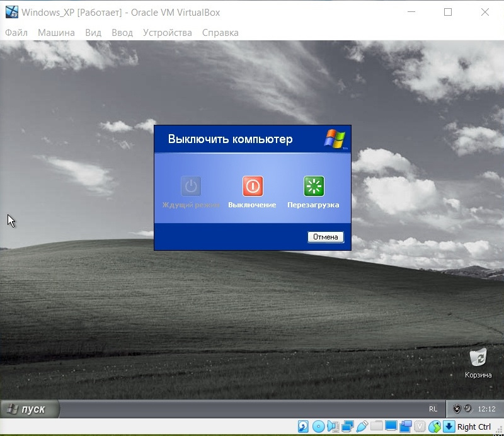The width and height of the screenshot is (504, 436).
Task: Click the recording status icon
Action: point(405,427)
